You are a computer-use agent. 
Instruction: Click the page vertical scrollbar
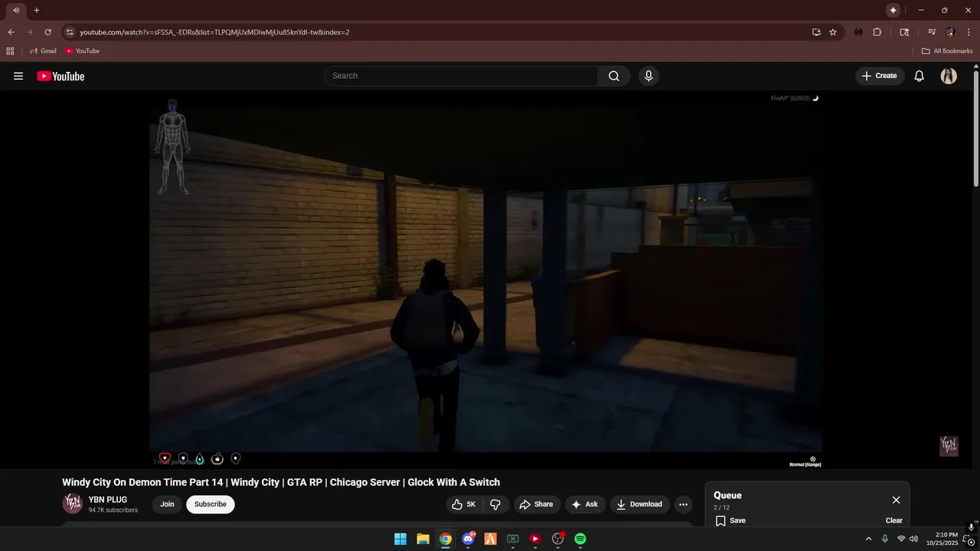pyautogui.click(x=975, y=129)
